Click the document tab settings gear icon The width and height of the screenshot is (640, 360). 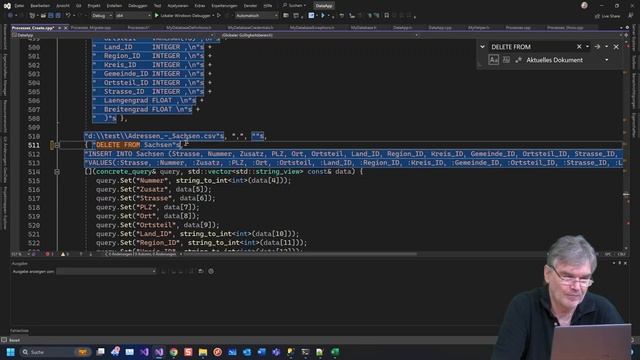tap(627, 28)
